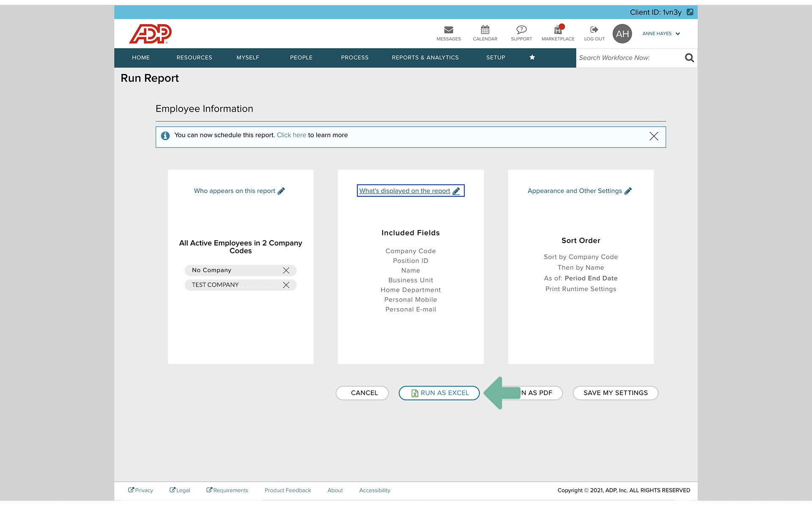Click the AH user avatar

point(623,34)
